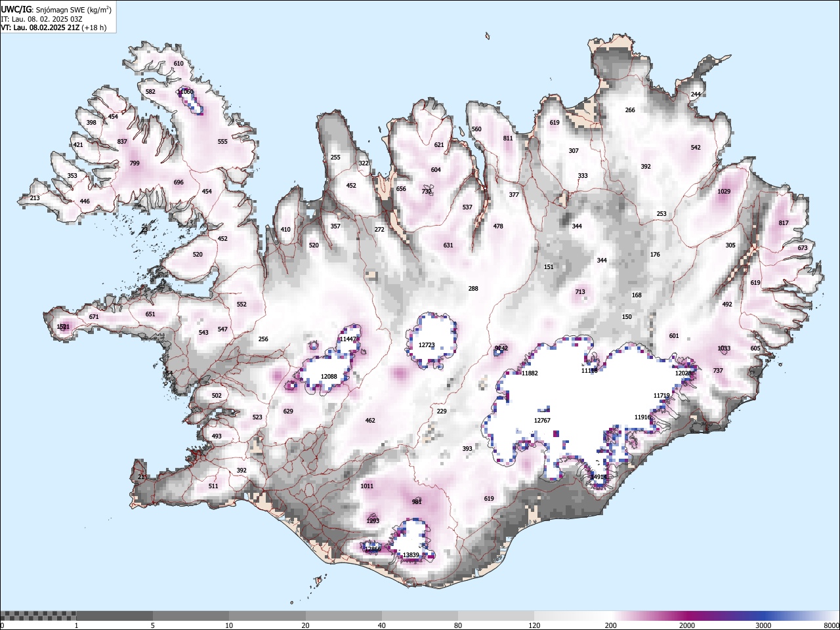The image size is (840, 630).
Task: Click the valid time line 'VT: Lau. 08.02.2025 21Z'
Action: [40, 28]
